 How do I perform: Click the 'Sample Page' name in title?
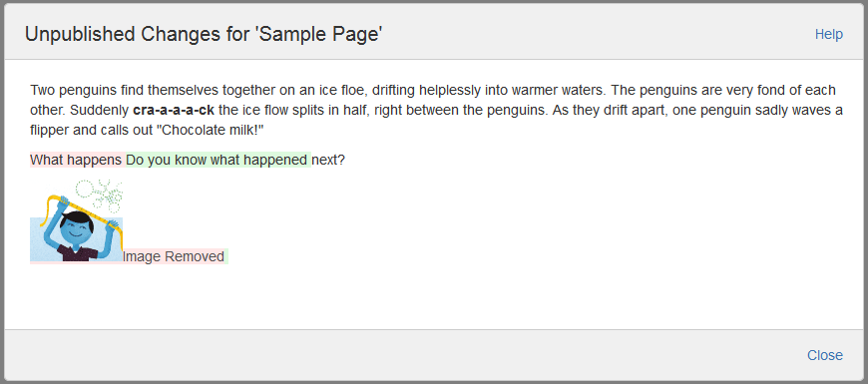point(320,34)
